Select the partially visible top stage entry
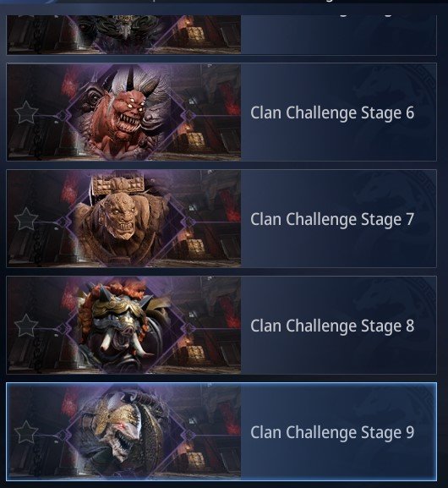The height and width of the screenshot is (488, 448). [x=221, y=35]
